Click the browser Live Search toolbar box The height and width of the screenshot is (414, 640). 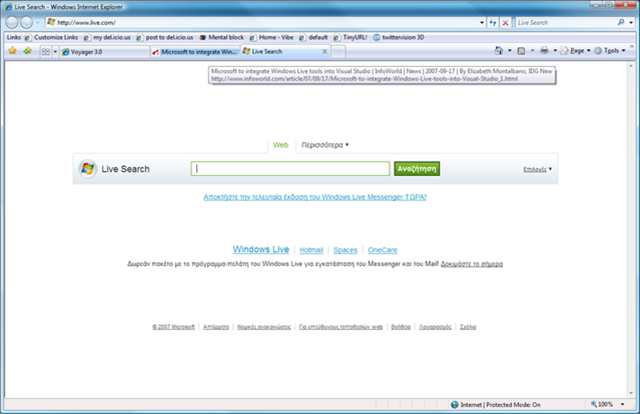click(x=566, y=22)
